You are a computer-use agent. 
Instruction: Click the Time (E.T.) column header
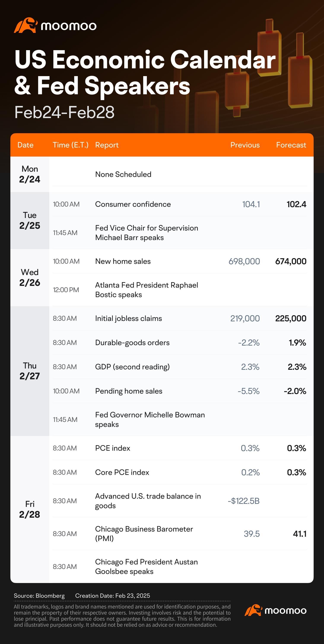pos(71,145)
